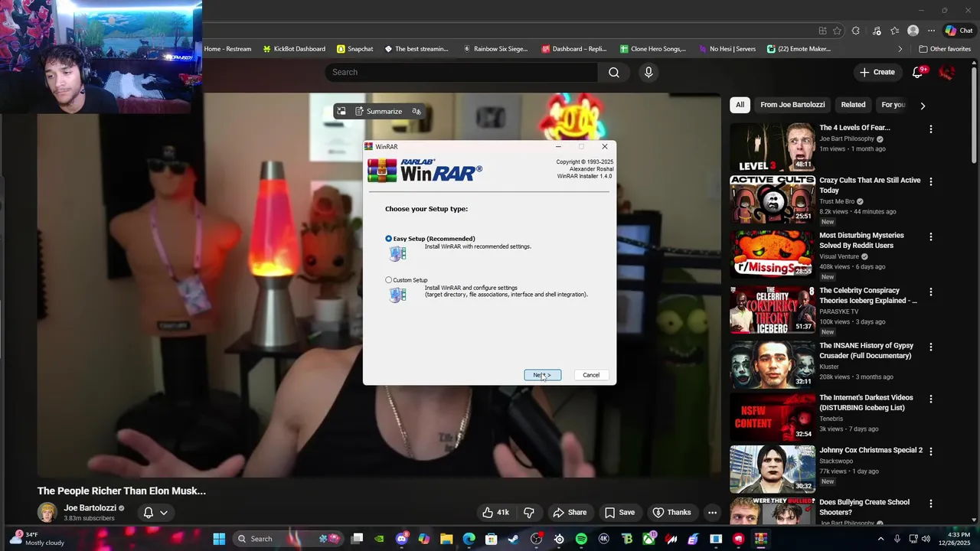Open Johnny Cox Christmas Special thumbnail
This screenshot has width=980, height=551.
(772, 469)
